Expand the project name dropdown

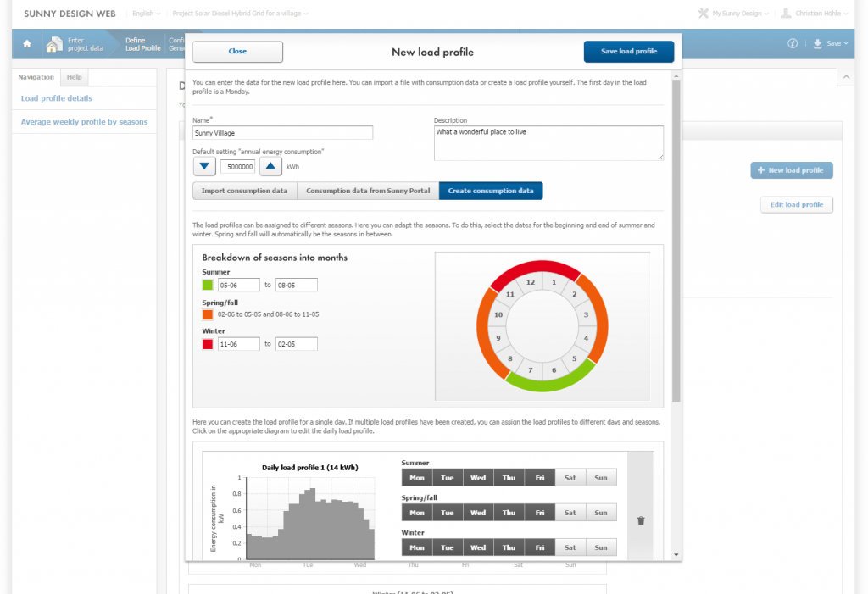pyautogui.click(x=240, y=14)
